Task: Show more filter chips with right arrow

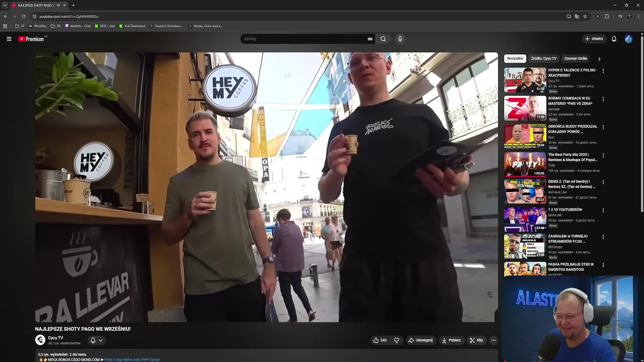Action: click(599, 59)
